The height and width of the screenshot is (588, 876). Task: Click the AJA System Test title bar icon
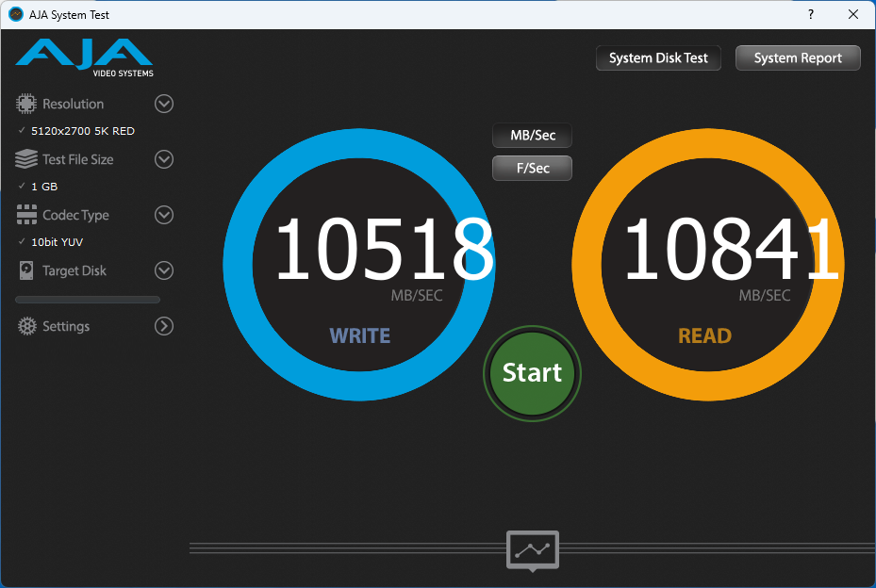(16, 14)
